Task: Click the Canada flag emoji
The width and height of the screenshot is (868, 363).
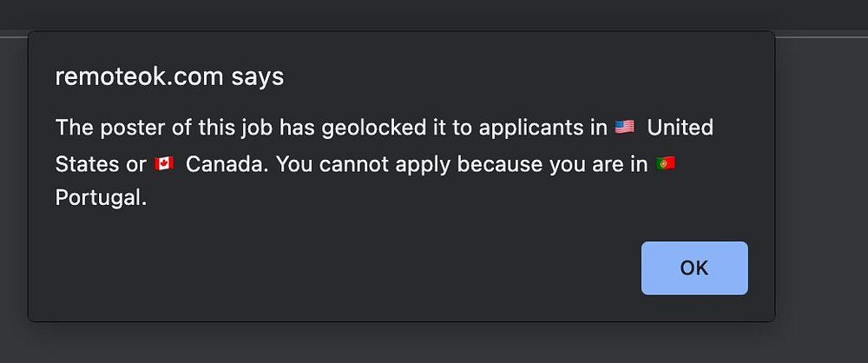Action: [164, 163]
